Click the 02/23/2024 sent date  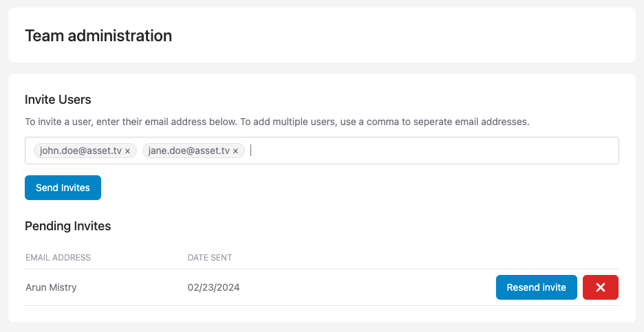click(213, 287)
